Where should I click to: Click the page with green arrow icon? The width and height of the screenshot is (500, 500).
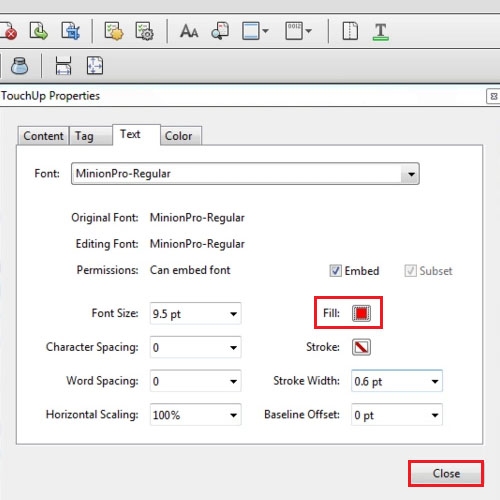pyautogui.click(x=38, y=31)
